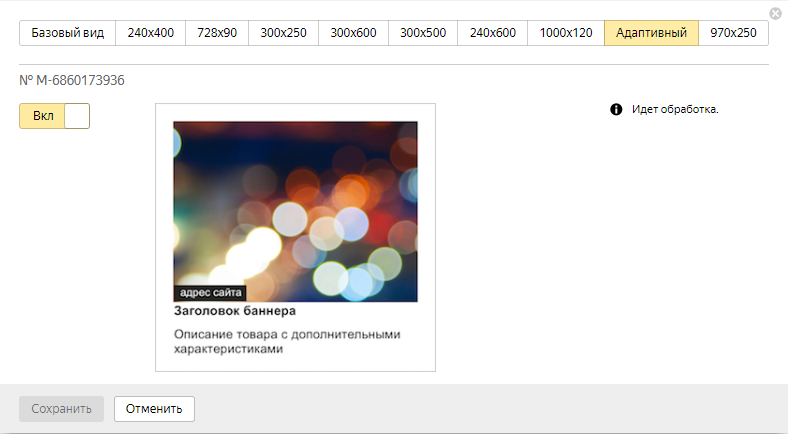Click the Сохранить button
Screen dimensions: 788x434
pos(61,409)
